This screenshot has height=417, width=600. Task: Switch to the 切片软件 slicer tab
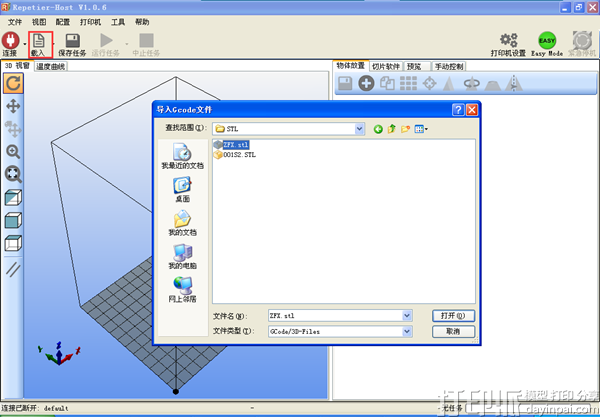[x=386, y=67]
